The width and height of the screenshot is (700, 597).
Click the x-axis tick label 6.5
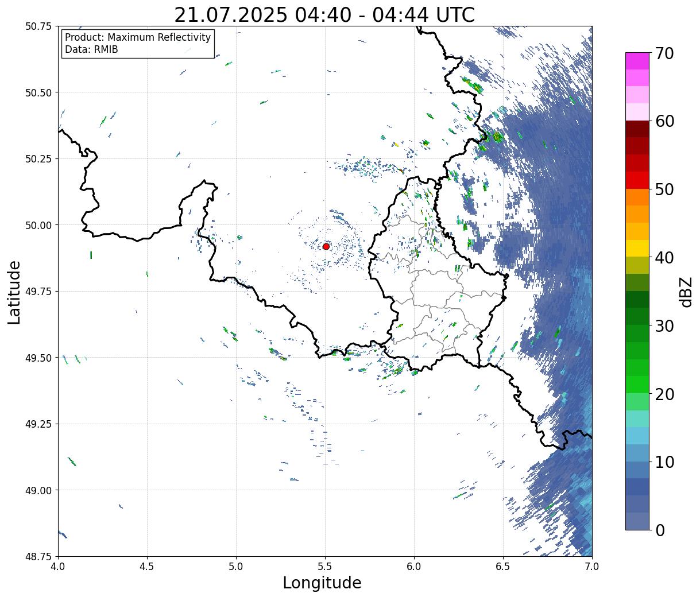503,566
